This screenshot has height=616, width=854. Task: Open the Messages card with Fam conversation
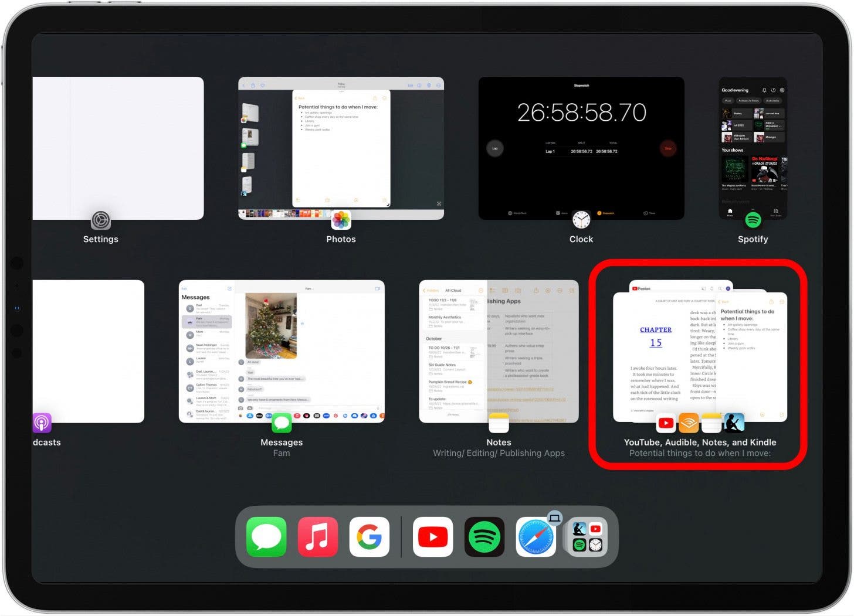pos(282,350)
